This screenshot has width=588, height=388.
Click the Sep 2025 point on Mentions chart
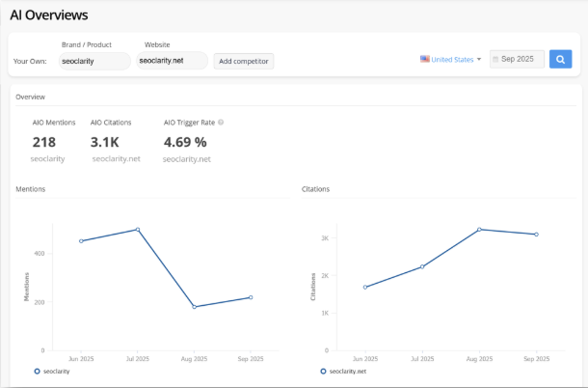pyautogui.click(x=251, y=297)
